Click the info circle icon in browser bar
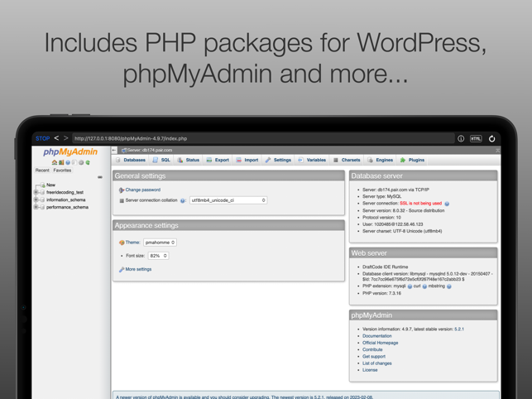Screen dimensions: 532x399 461,138
